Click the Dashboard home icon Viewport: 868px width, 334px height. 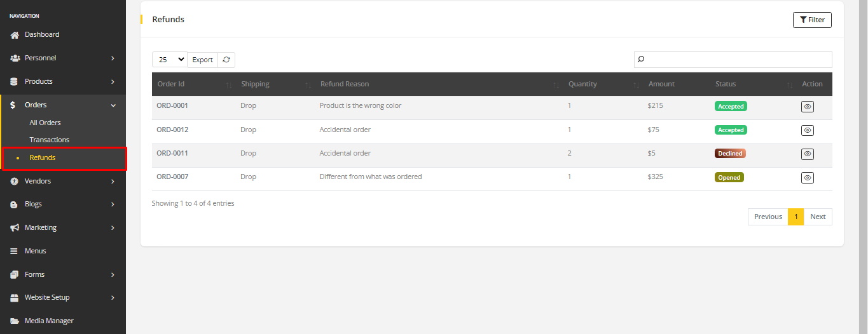pos(15,34)
